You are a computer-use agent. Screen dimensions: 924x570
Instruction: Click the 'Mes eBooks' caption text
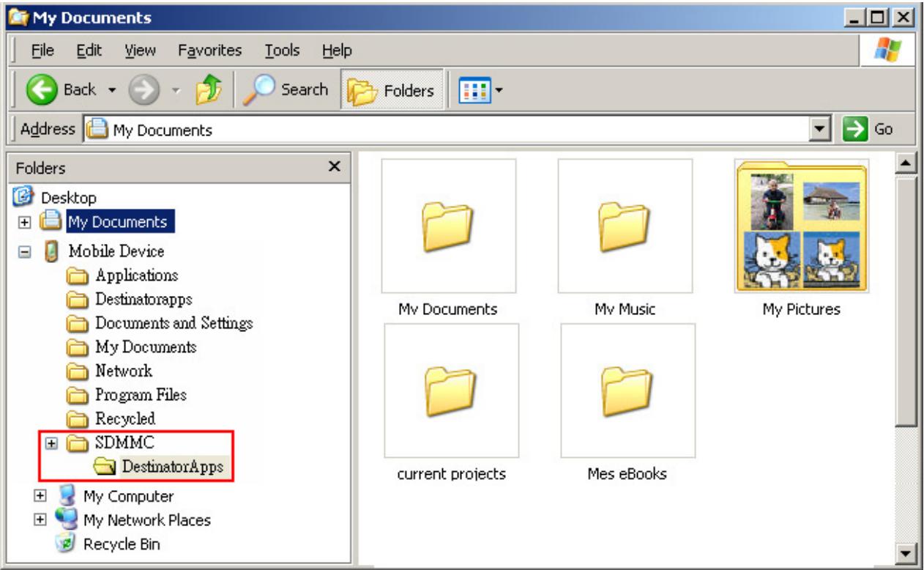coord(627,474)
